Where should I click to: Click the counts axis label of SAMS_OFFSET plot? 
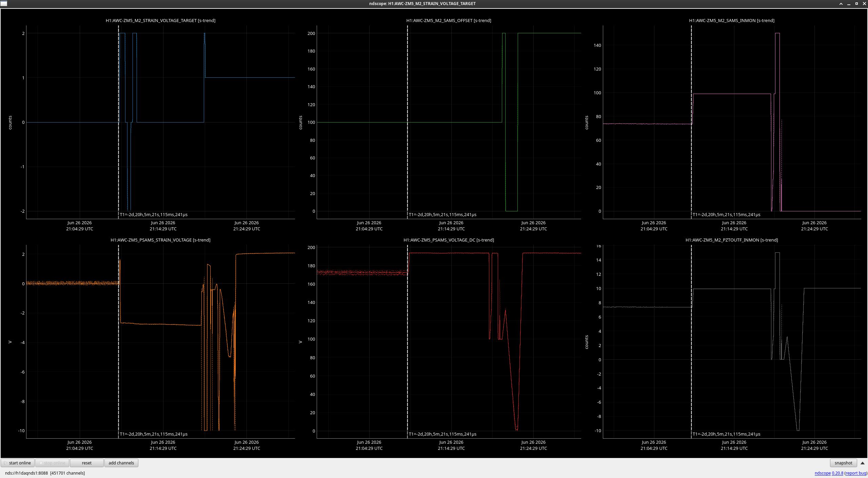pos(300,122)
